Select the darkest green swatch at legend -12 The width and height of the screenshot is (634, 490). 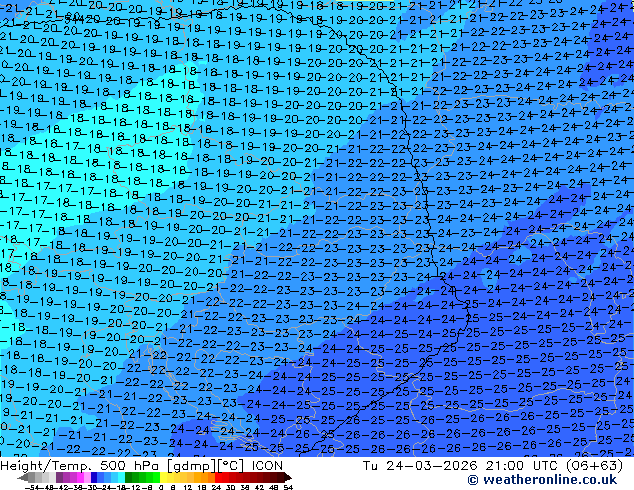point(129,477)
